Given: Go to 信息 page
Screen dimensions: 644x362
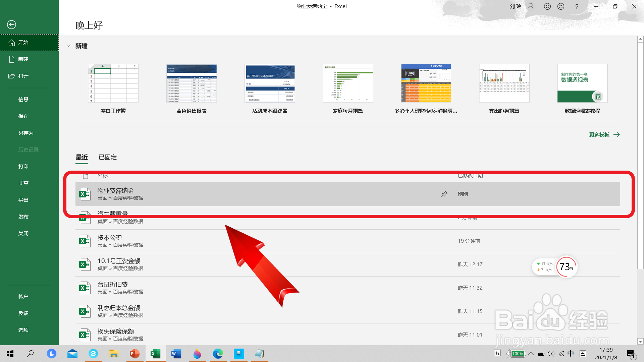Looking at the screenshot, I should [x=29, y=100].
